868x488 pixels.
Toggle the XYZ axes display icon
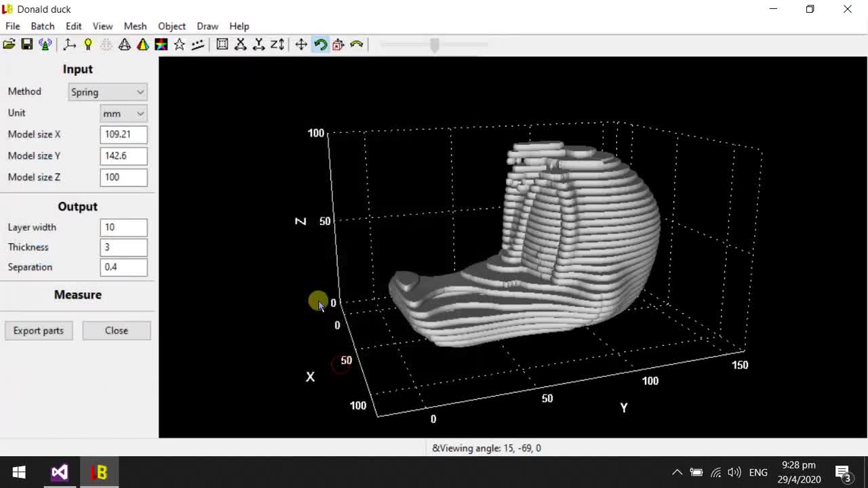click(69, 45)
